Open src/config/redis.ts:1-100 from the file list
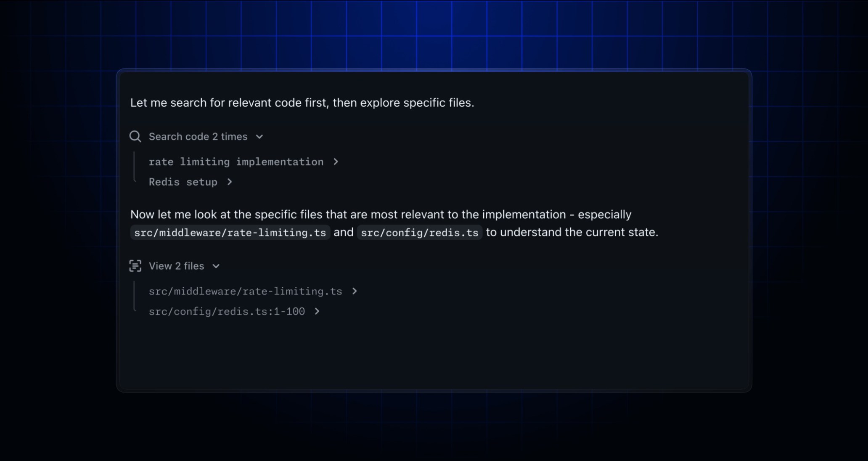The height and width of the screenshot is (461, 868). point(226,311)
